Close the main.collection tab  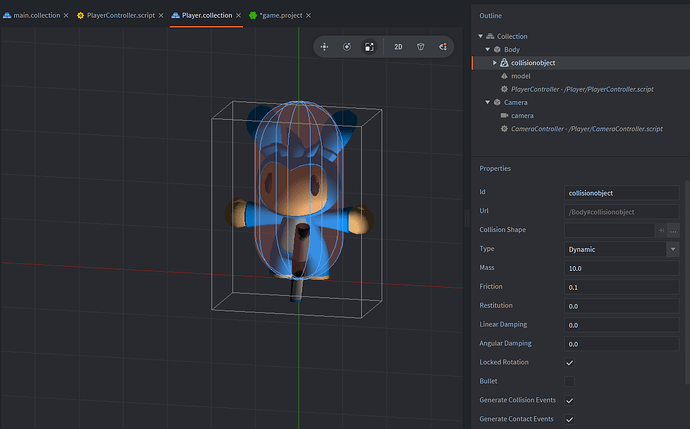(66, 15)
